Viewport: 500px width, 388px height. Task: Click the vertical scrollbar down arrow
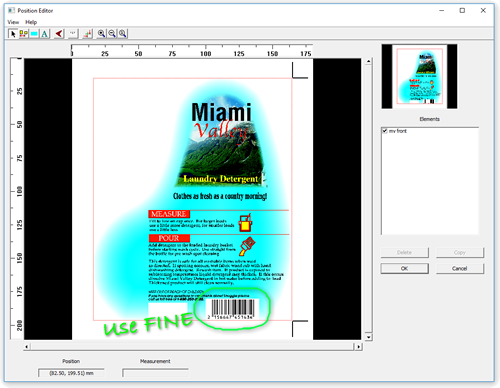368,337
